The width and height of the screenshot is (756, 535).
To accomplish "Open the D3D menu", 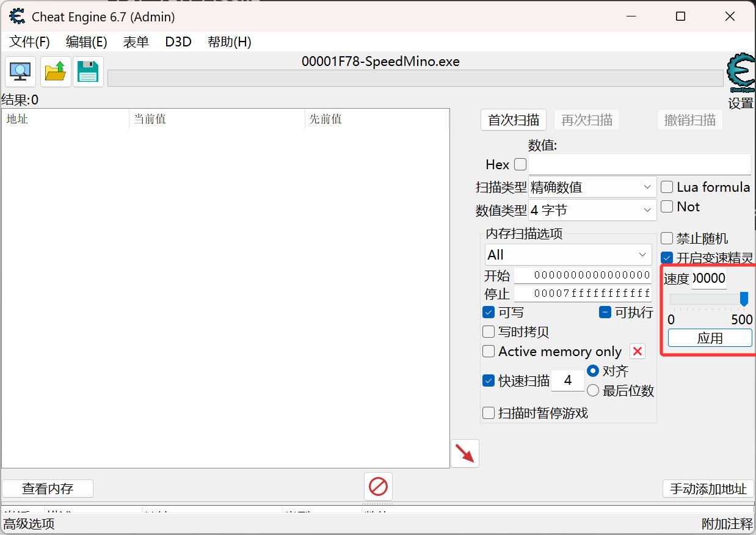I will coord(178,42).
